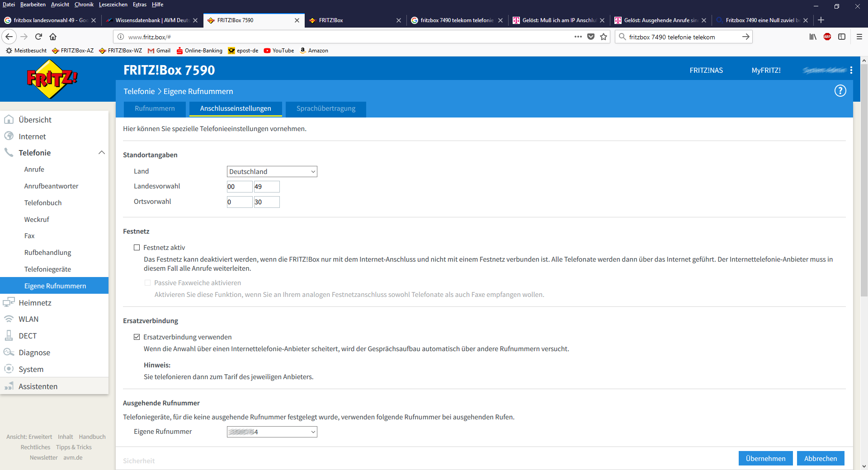Click the Ansicht: Erweitert link
Image resolution: width=868 pixels, height=470 pixels.
(x=29, y=437)
